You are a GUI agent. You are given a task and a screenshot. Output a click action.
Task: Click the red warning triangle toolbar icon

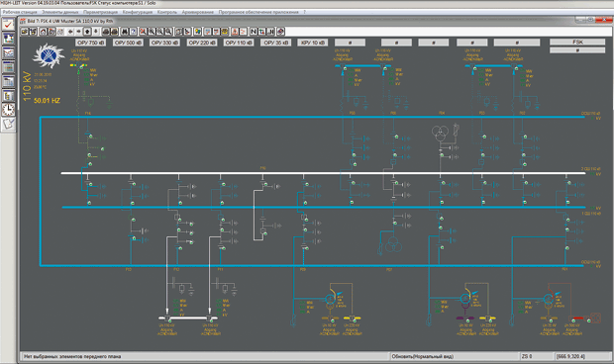(234, 32)
